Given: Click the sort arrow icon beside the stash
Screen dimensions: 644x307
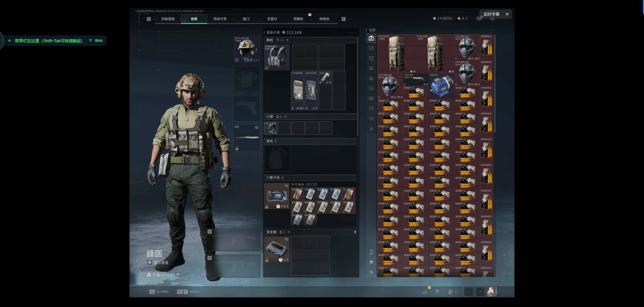Looking at the screenshot, I should coord(371,272).
